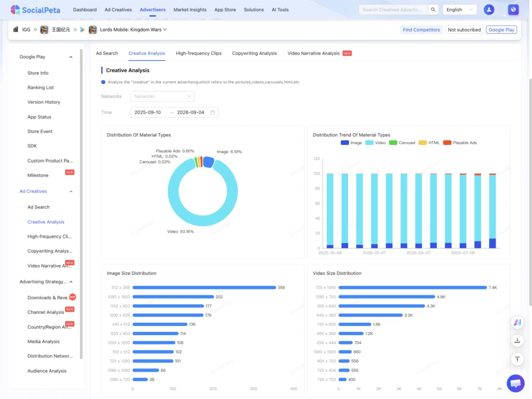The width and height of the screenshot is (532, 399).
Task: Click the SocialPeta logo
Action: point(35,10)
